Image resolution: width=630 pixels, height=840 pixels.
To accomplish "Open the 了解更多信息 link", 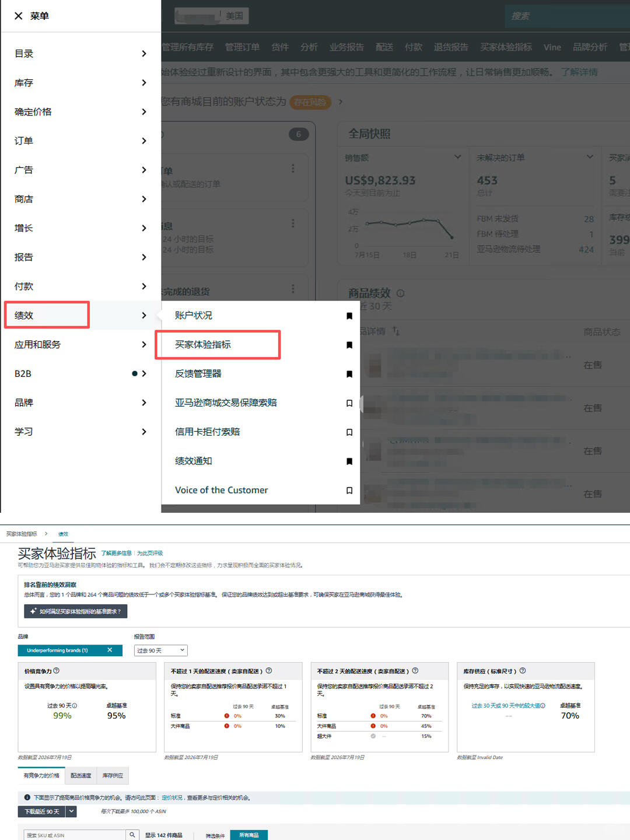I will [116, 553].
